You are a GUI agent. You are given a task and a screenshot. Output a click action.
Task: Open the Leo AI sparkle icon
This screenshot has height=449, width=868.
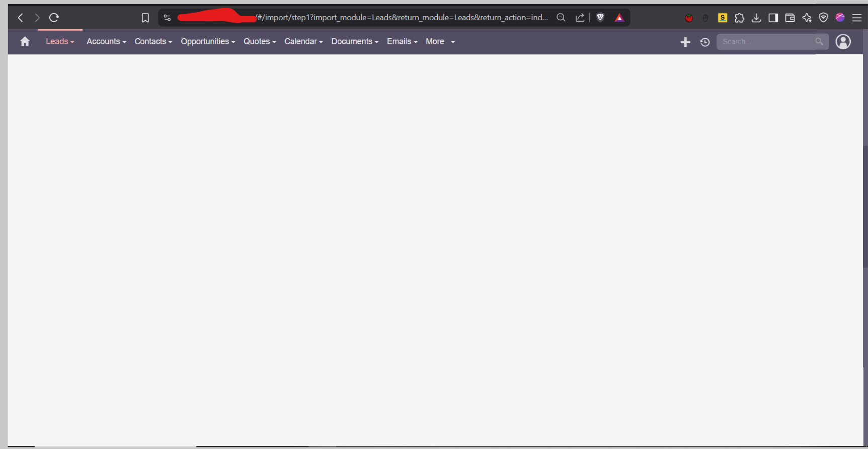pyautogui.click(x=807, y=18)
